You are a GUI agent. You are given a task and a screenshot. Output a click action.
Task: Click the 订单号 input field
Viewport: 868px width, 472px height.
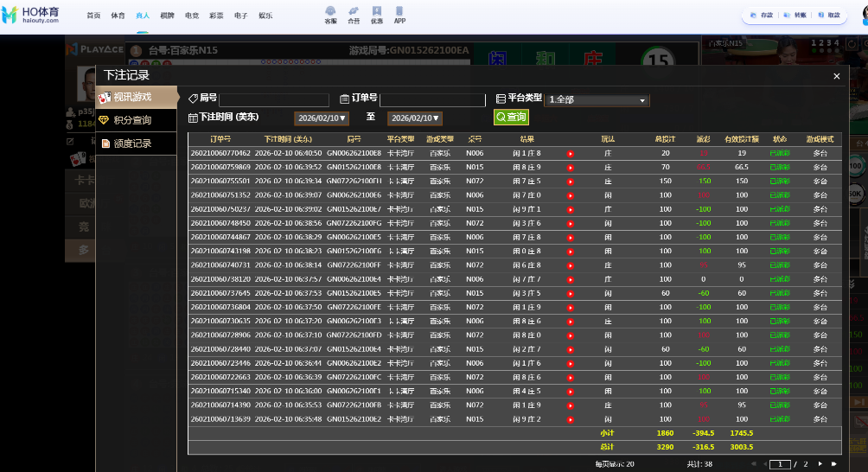[432, 100]
